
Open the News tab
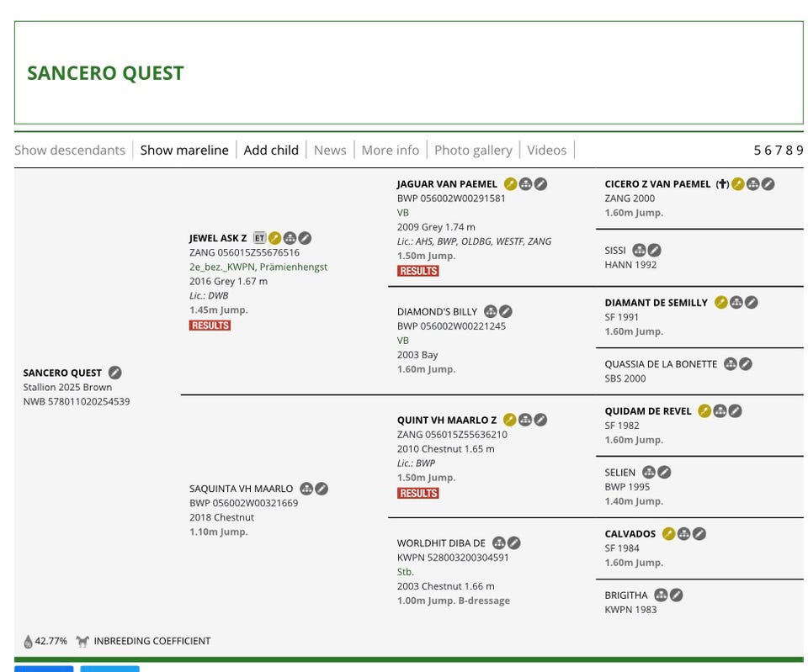click(330, 150)
